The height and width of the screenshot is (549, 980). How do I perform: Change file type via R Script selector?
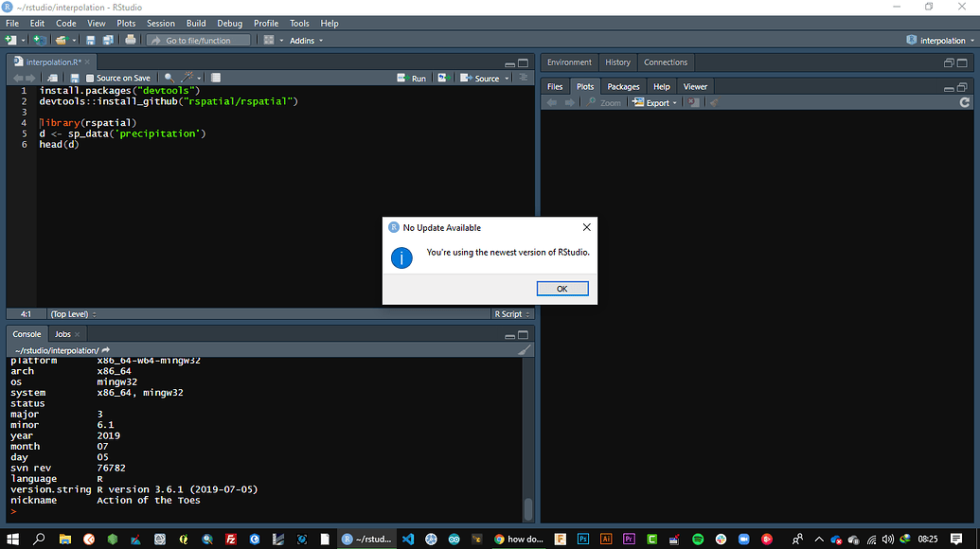point(512,314)
